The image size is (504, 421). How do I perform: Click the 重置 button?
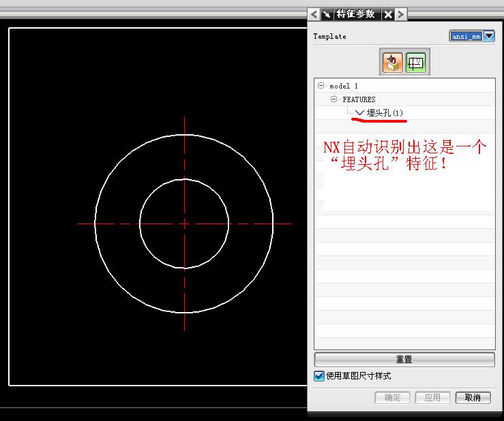tap(404, 359)
